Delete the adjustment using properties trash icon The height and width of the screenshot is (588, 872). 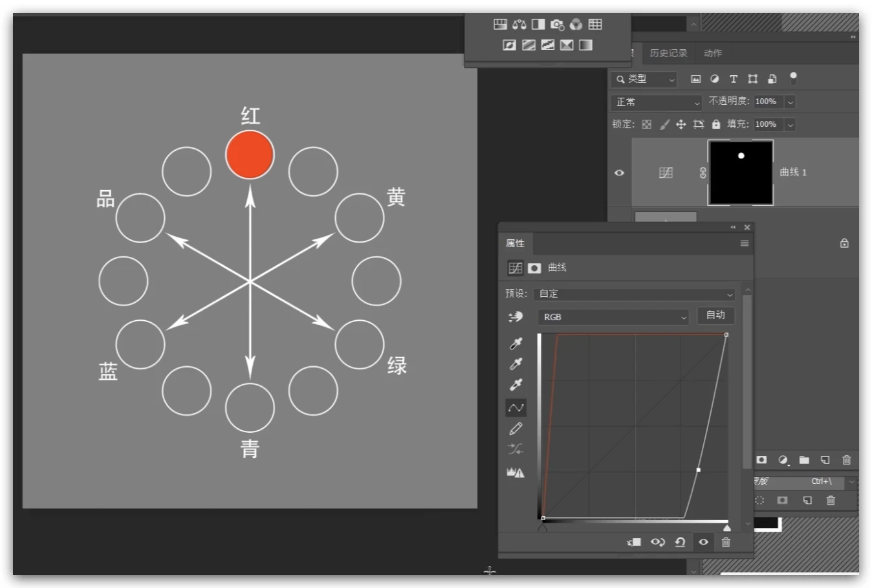(726, 542)
